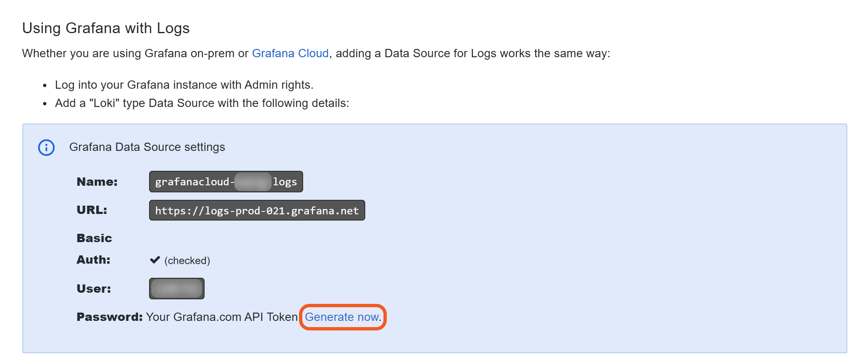Click the "Using Grafana with Logs" heading
The image size is (868, 364).
point(106,28)
